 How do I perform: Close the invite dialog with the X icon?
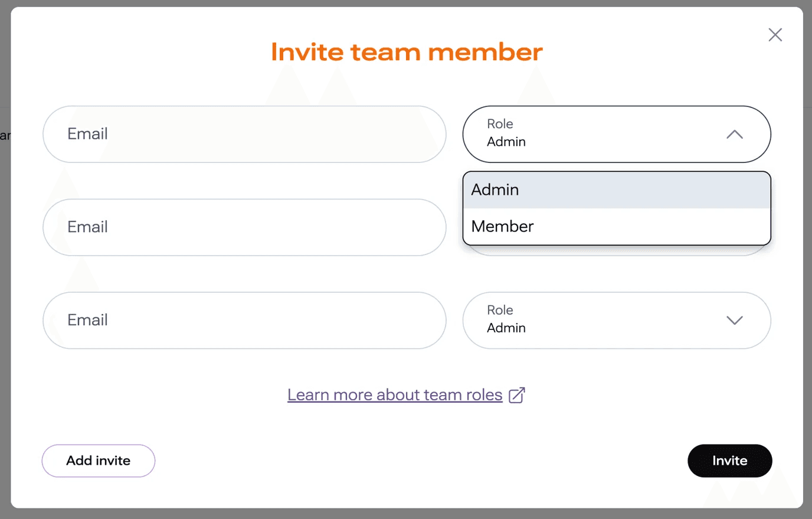click(x=775, y=35)
